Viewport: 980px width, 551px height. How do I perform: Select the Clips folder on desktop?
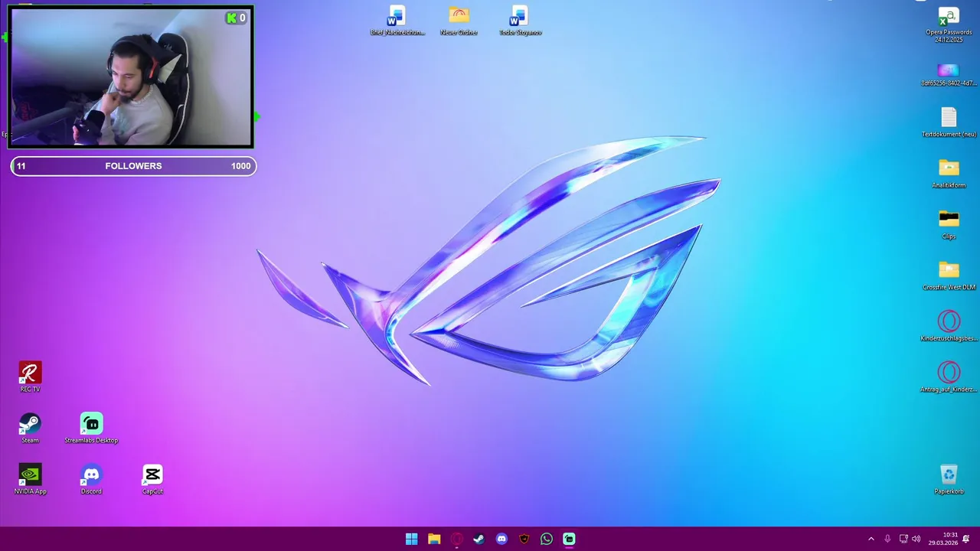pos(949,225)
